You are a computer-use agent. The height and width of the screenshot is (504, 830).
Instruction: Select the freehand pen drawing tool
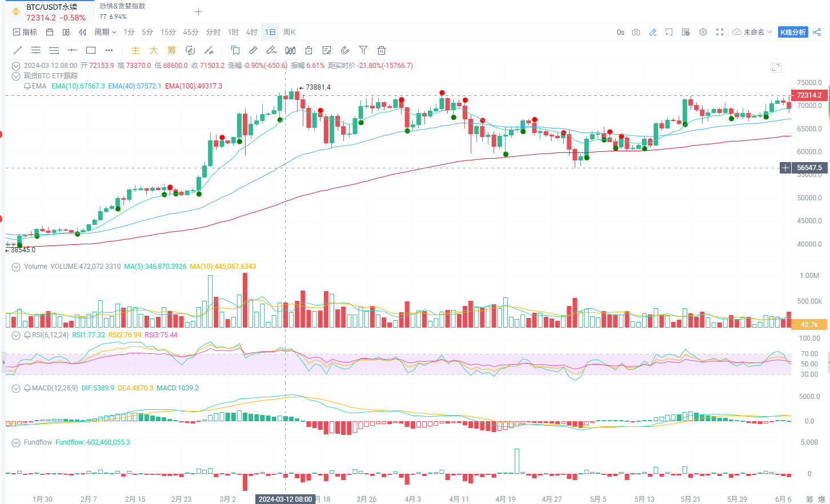(272, 50)
